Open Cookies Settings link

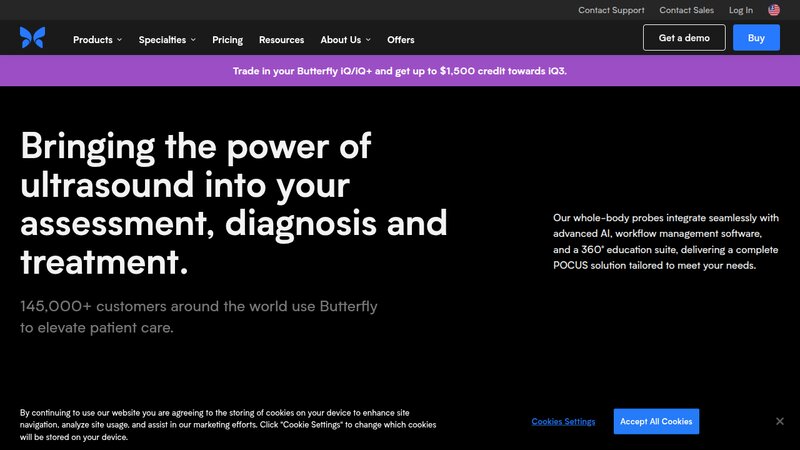click(x=563, y=421)
